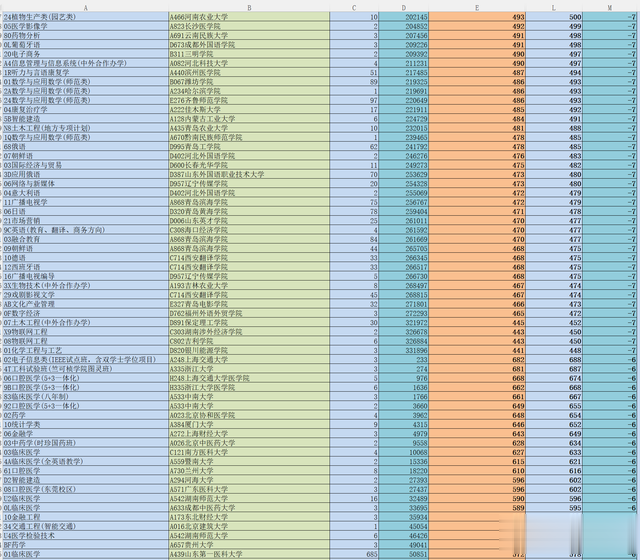
Task: Select cell '83临床医学(八年制)'
Action: 85,396
